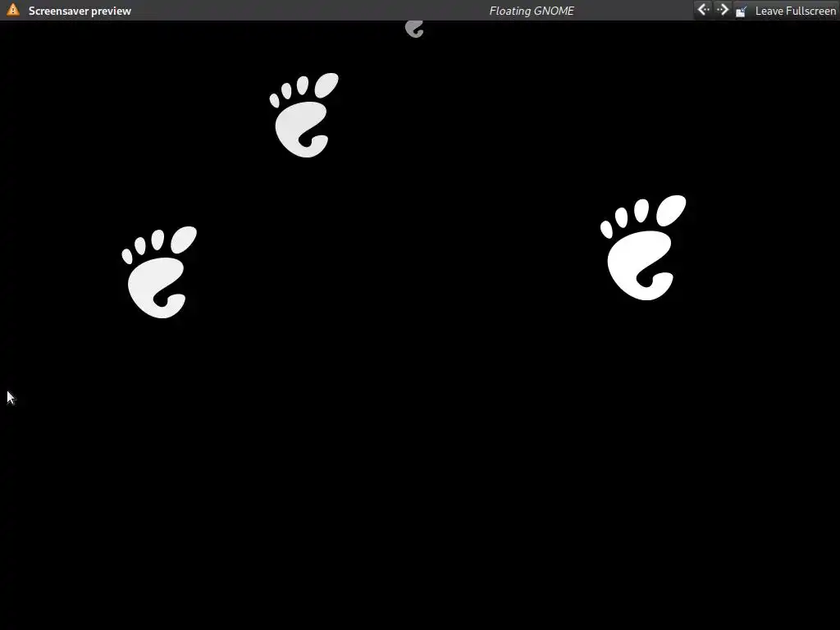Click the Leave Fullscreen button
Screen dimensions: 840x630
pyautogui.click(x=785, y=11)
